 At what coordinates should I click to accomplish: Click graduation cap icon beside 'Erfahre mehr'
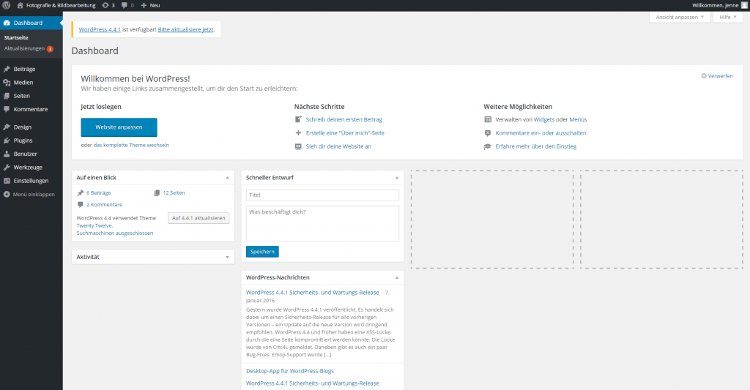pyautogui.click(x=488, y=146)
